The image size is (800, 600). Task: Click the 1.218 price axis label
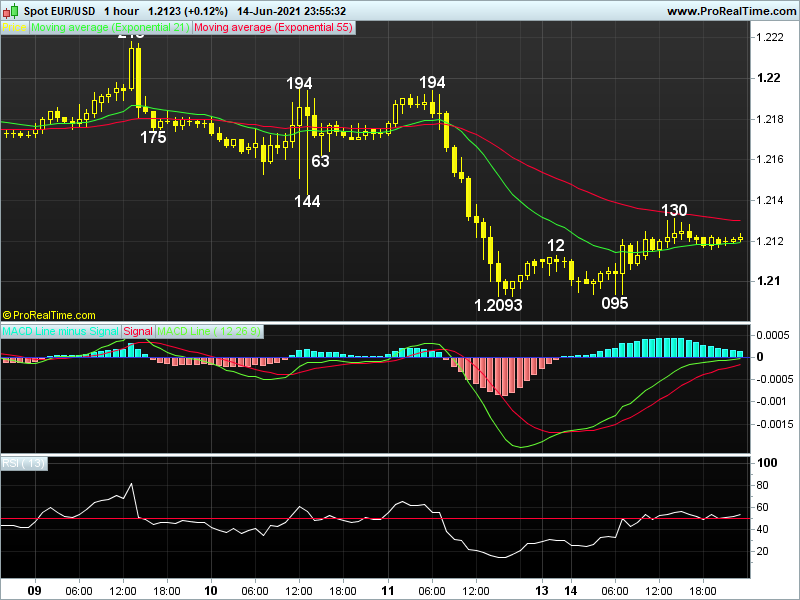tap(769, 119)
